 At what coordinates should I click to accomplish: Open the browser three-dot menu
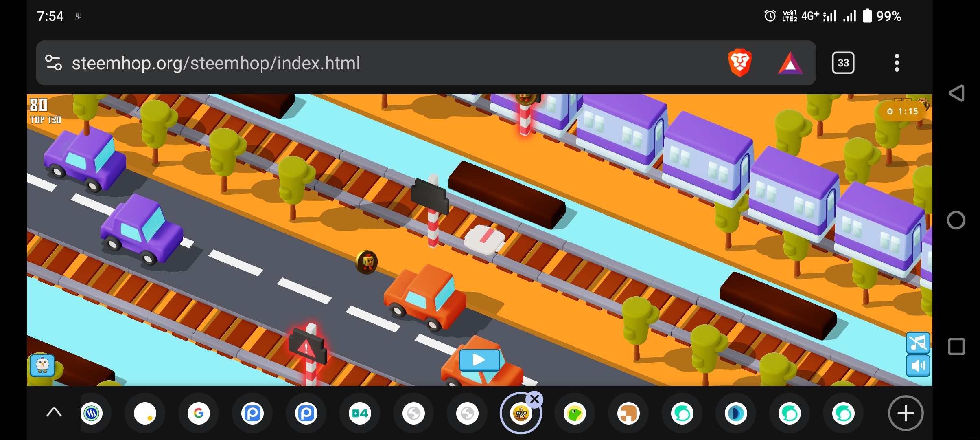coord(897,63)
